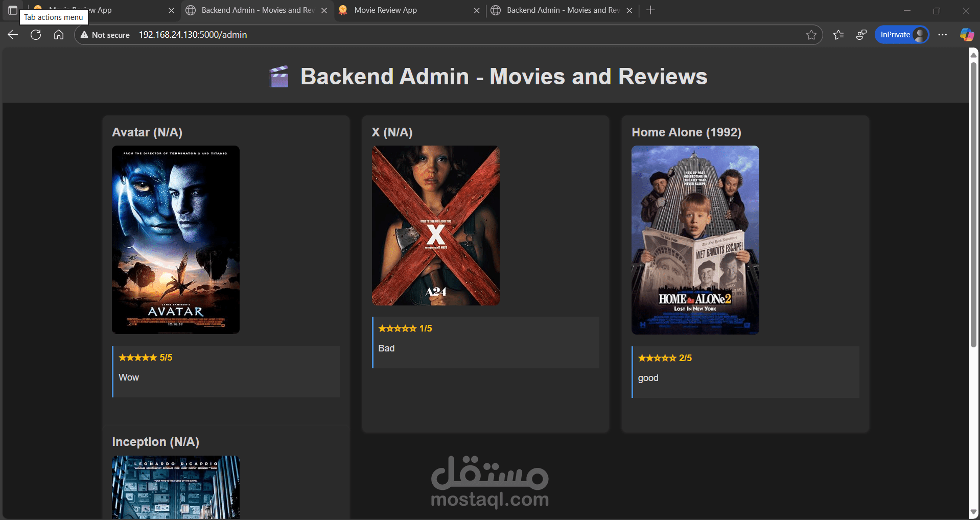The height and width of the screenshot is (520, 980).
Task: Open the Favorites list icon
Action: coord(838,35)
